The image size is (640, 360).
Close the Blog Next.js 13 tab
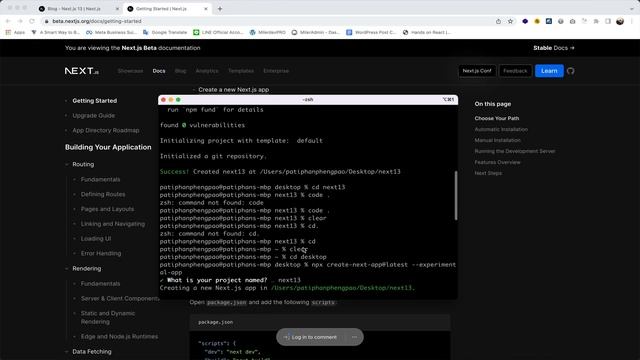coord(117,9)
